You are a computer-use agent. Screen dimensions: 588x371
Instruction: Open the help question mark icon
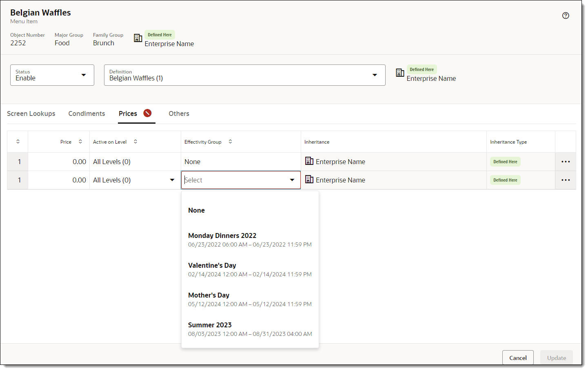click(566, 16)
